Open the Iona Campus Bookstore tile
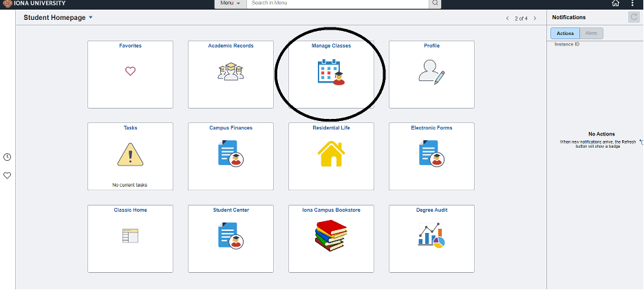This screenshot has height=290, width=644. 331,237
